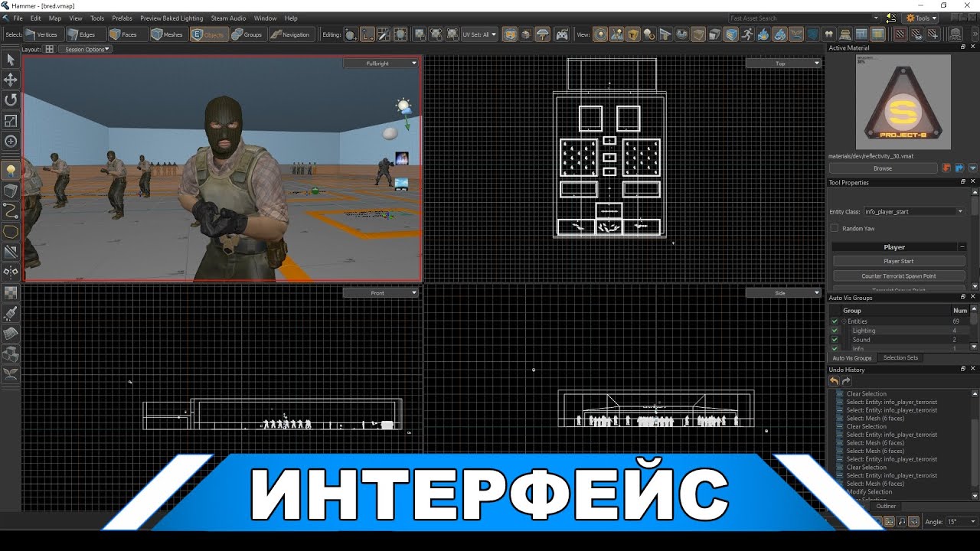This screenshot has height=551, width=980.
Task: Open the Top viewport dropdown
Action: [782, 64]
